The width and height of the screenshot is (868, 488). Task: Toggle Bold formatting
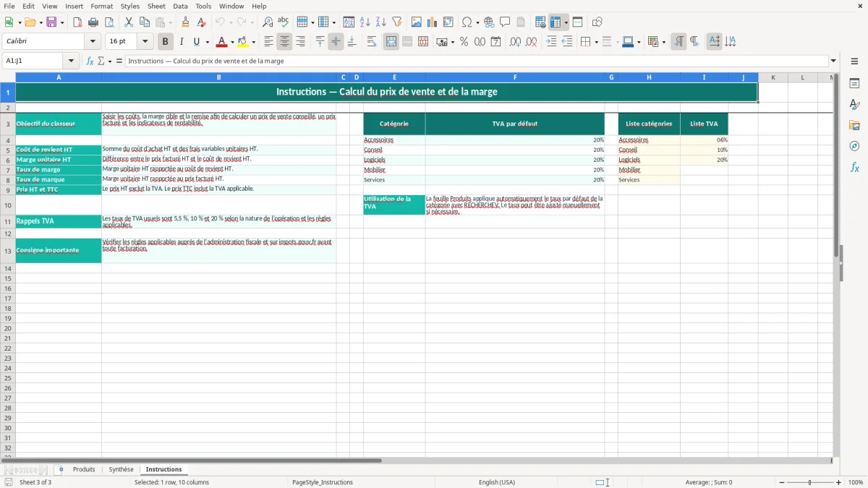166,42
